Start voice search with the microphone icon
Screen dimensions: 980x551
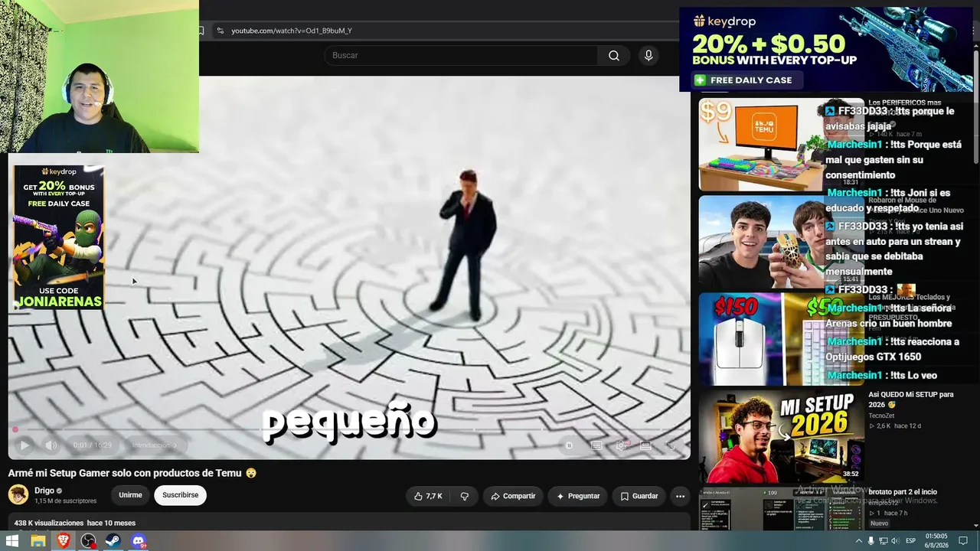tap(648, 55)
